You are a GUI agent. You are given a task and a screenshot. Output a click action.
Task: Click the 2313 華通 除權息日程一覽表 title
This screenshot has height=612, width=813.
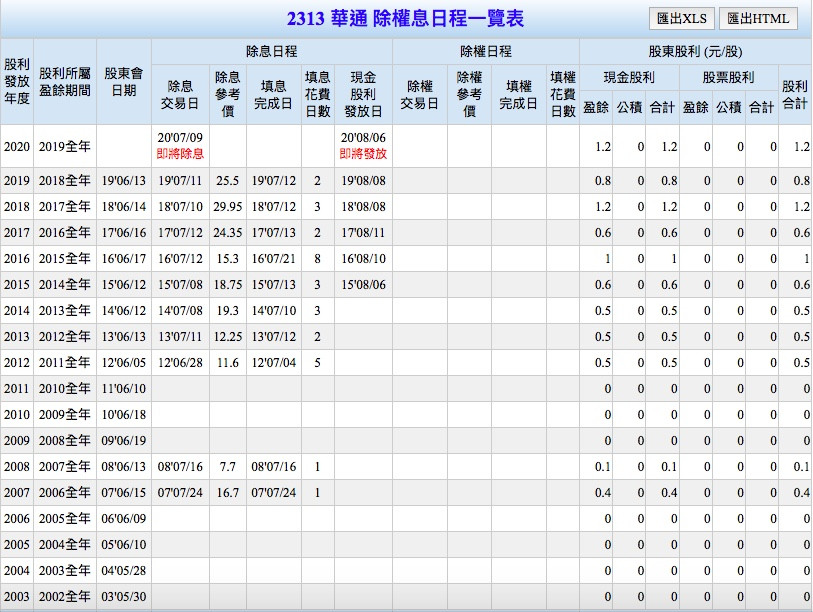click(405, 19)
